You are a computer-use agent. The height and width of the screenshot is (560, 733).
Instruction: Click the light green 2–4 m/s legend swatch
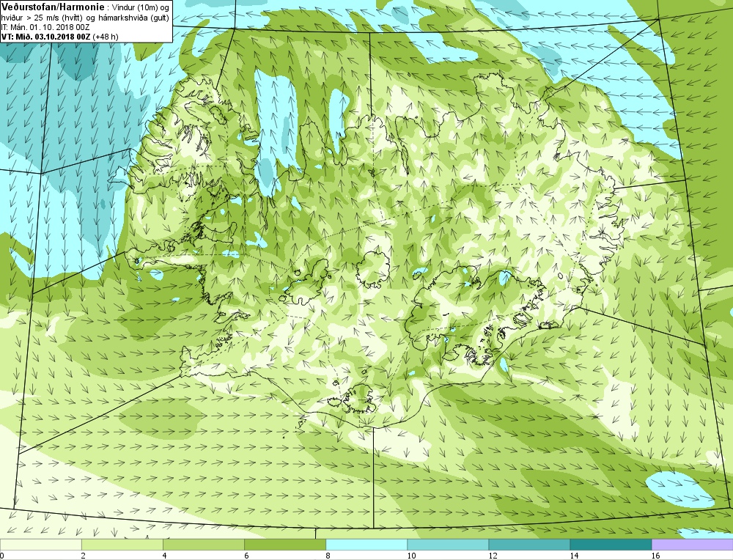click(122, 545)
